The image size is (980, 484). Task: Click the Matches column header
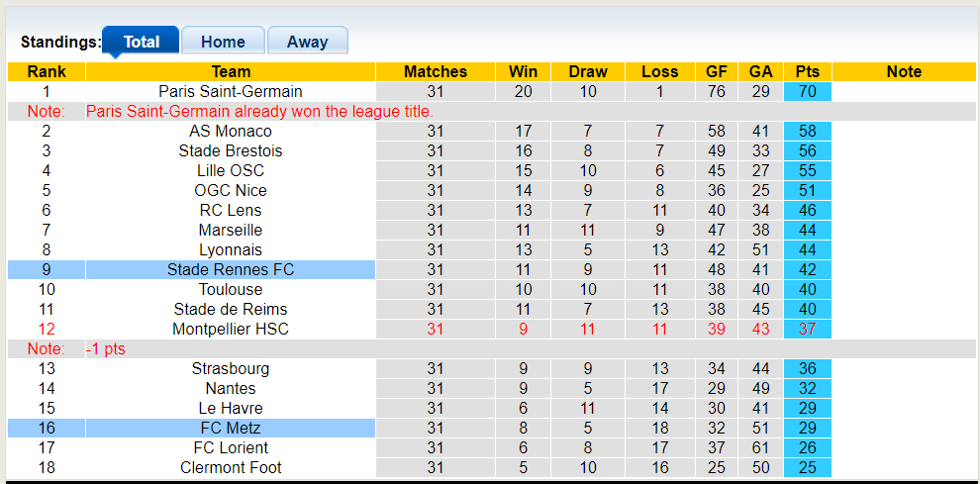[436, 71]
